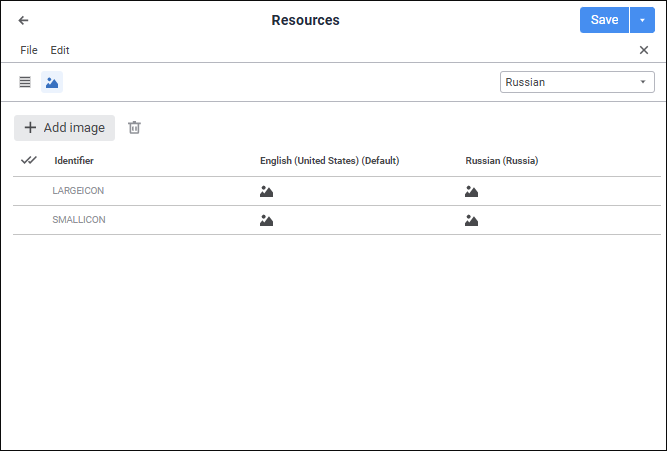Open LARGEICON Russian image cell
The height and width of the screenshot is (451, 667).
click(471, 191)
